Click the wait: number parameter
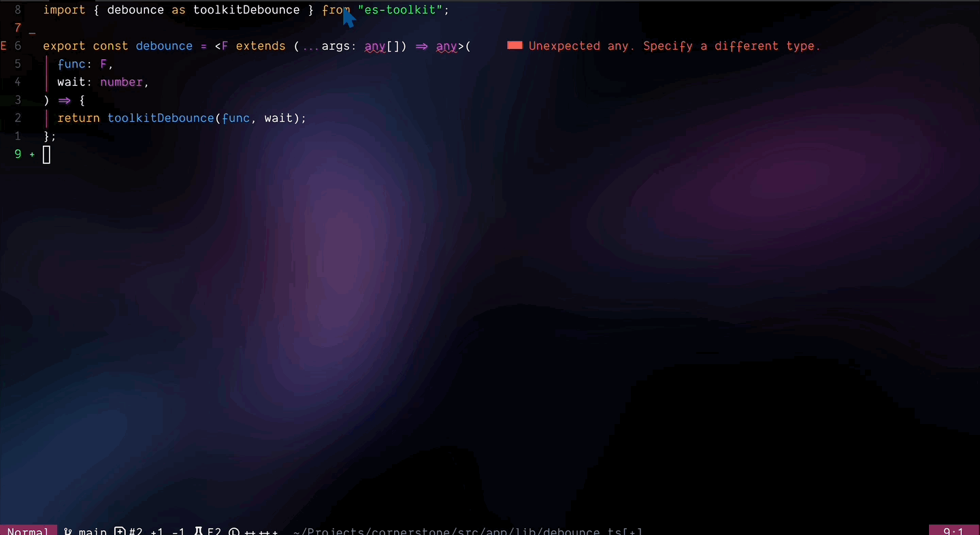The height and width of the screenshot is (535, 980). pyautogui.click(x=102, y=82)
